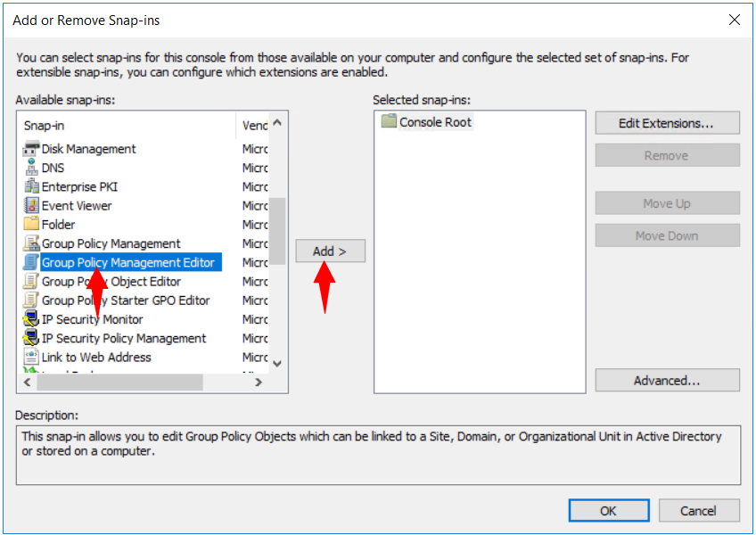Select the Event Viewer snap-in
The width and height of the screenshot is (756, 535).
(75, 205)
